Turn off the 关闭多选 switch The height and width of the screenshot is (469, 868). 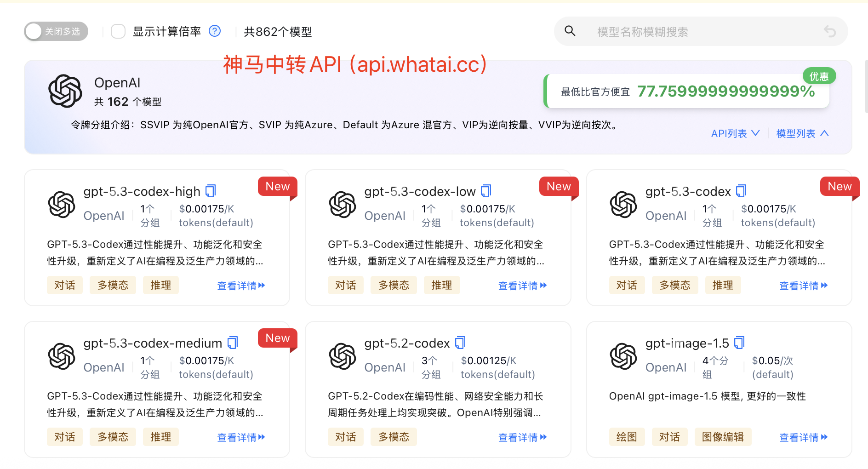click(56, 31)
